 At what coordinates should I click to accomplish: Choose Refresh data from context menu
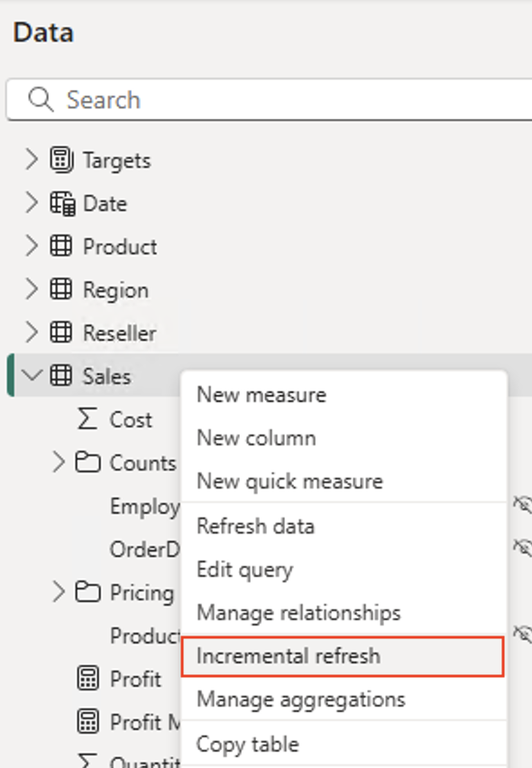[x=255, y=526]
